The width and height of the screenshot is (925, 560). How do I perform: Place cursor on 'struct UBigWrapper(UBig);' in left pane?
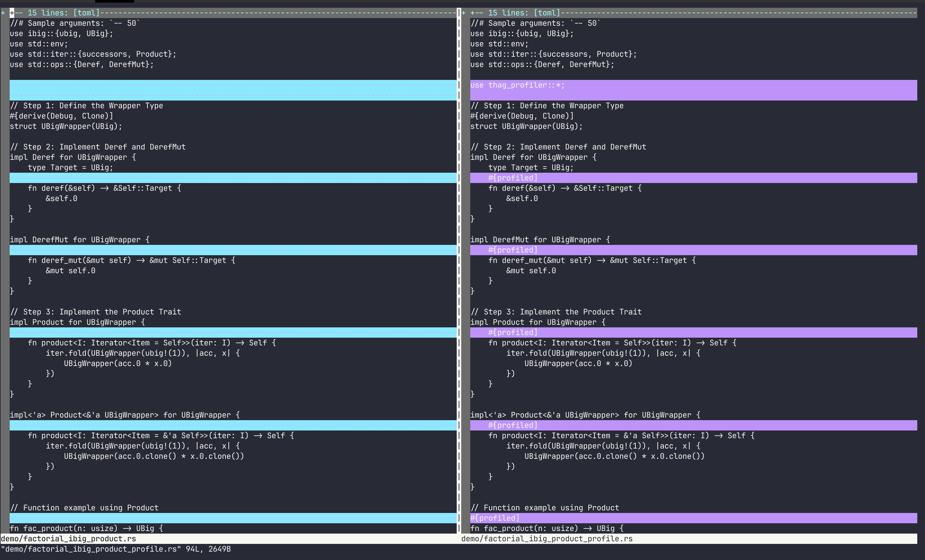point(66,126)
